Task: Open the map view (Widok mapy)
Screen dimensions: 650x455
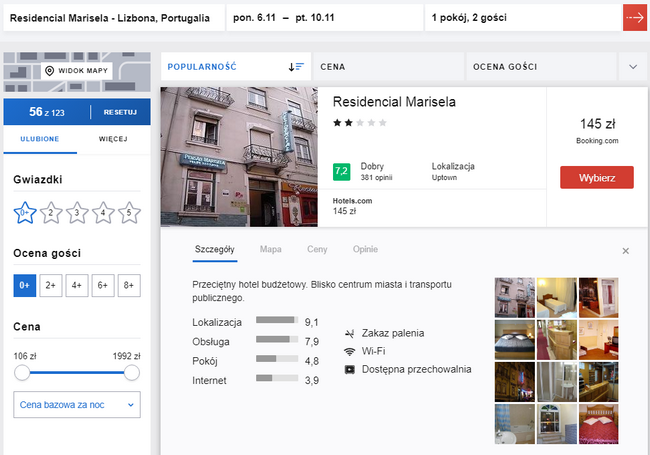Action: pos(76,71)
